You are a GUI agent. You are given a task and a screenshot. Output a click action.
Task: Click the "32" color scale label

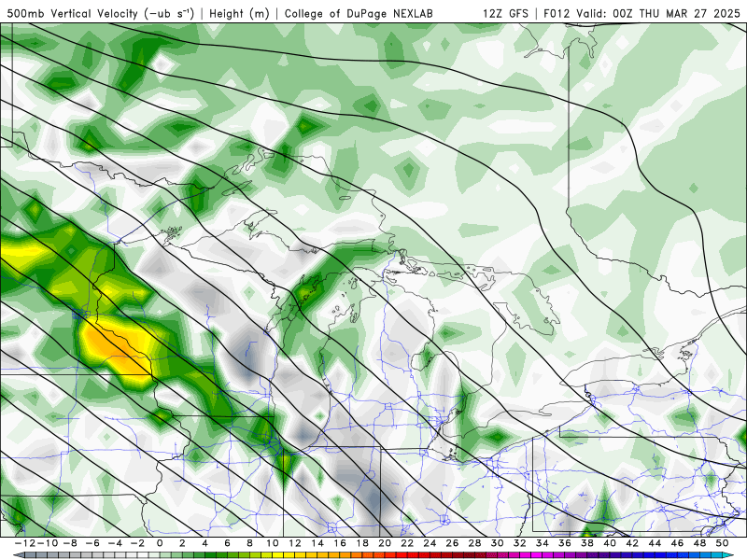tap(520, 543)
